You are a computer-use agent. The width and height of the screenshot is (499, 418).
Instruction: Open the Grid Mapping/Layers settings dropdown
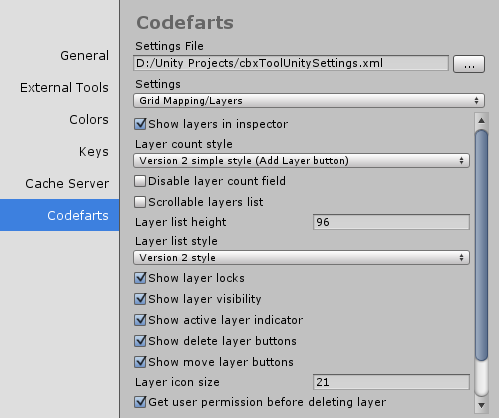[309, 101]
